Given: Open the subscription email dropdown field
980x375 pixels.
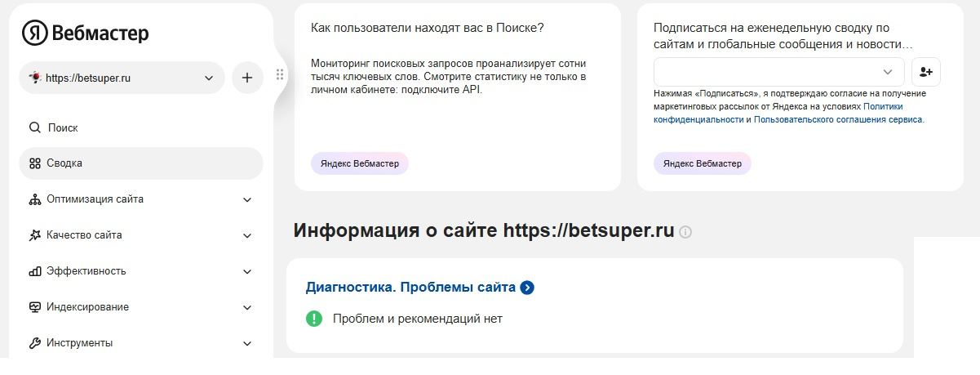Looking at the screenshot, I should point(778,72).
